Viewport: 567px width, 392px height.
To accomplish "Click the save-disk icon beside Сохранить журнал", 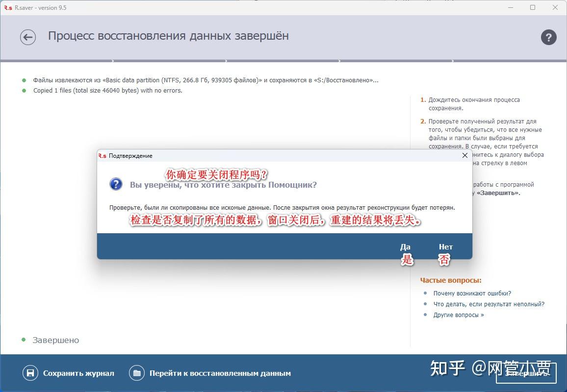I will point(30,372).
